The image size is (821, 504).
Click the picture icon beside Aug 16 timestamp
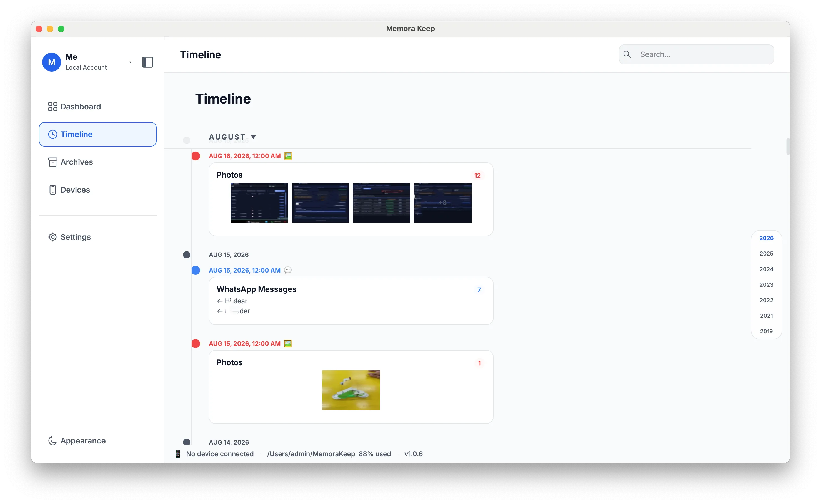tap(288, 156)
